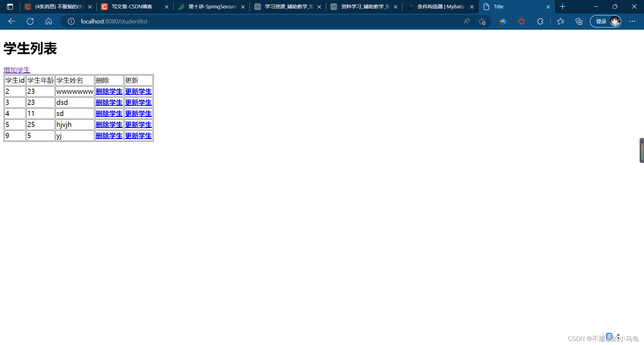644x345 pixels.
Task: Click the 学生id column header
Action: coord(15,80)
